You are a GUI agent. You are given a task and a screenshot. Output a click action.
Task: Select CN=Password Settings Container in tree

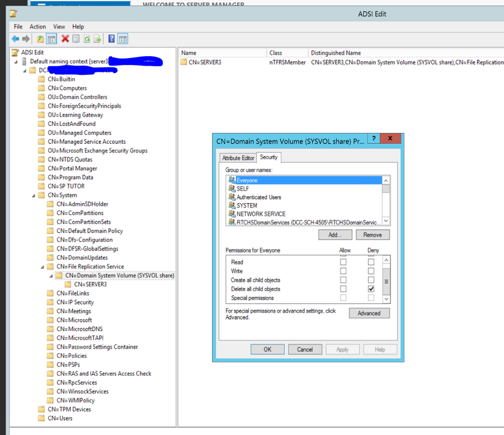coord(97,347)
